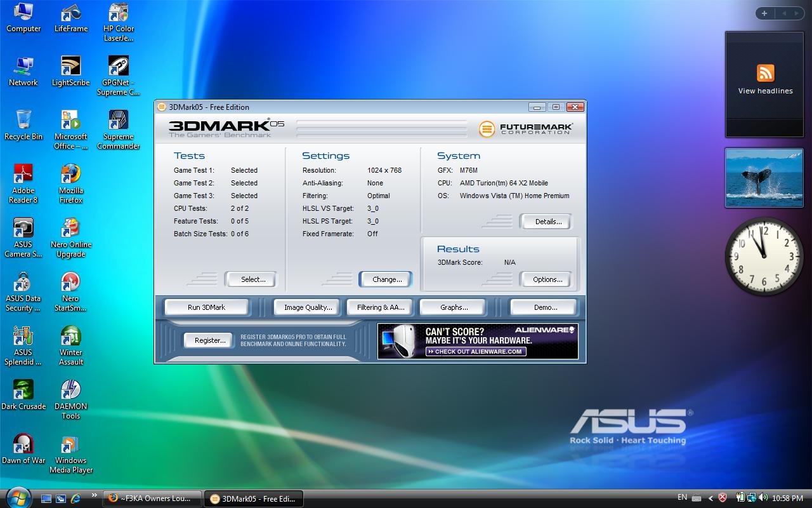Click the analog clock gadget
The image size is (812, 508).
click(x=764, y=256)
